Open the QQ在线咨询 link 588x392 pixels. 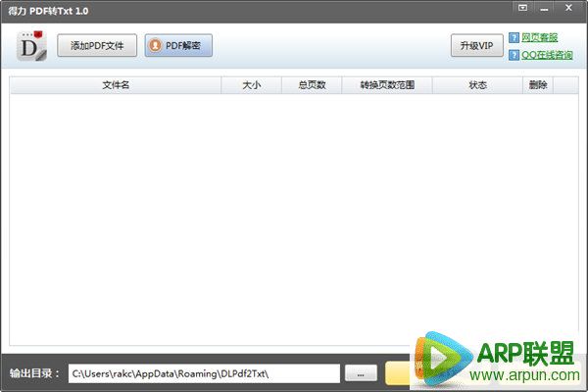(547, 55)
